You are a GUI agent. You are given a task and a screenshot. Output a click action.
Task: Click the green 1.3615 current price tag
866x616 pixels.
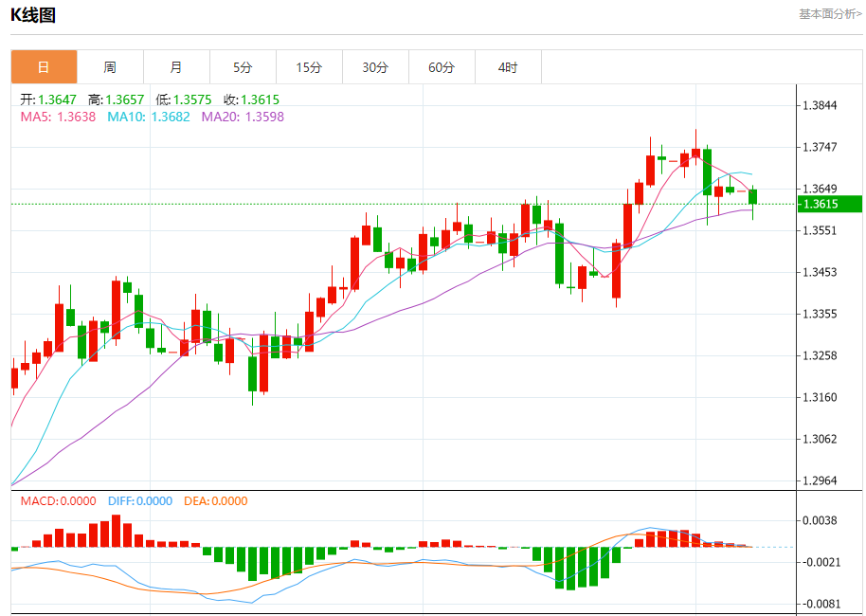830,204
